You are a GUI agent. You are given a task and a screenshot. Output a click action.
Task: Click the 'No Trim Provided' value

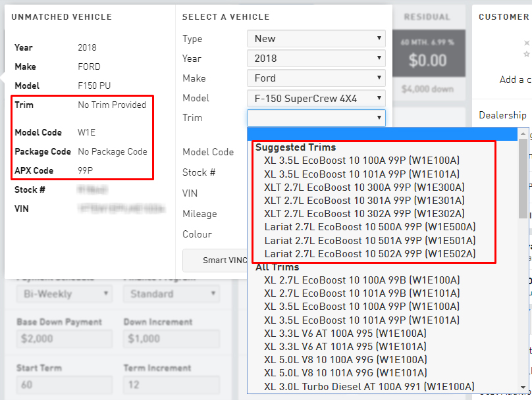pyautogui.click(x=112, y=105)
